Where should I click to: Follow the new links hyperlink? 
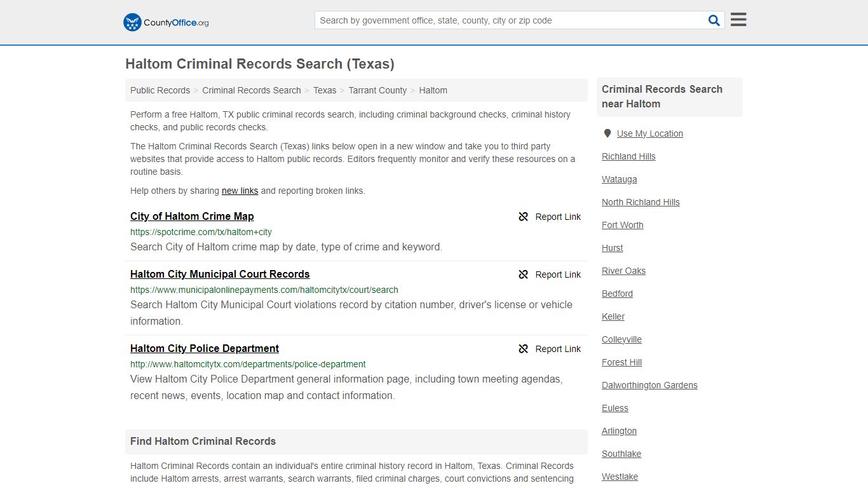pyautogui.click(x=240, y=191)
